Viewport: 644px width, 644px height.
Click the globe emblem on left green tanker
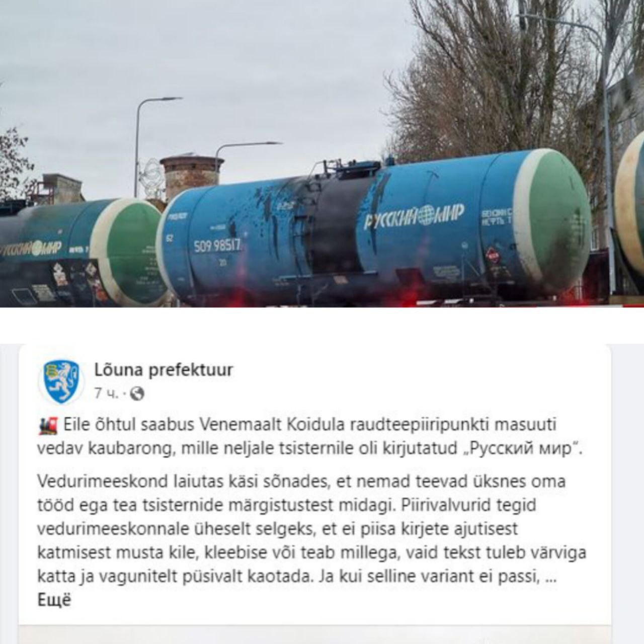point(38,248)
